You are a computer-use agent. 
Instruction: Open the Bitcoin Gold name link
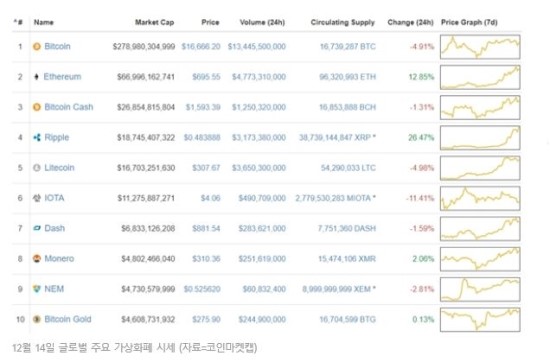tap(68, 319)
